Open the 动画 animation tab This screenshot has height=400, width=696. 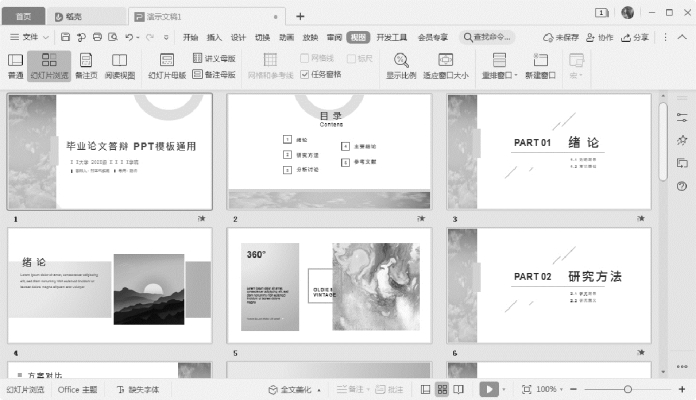(x=286, y=37)
